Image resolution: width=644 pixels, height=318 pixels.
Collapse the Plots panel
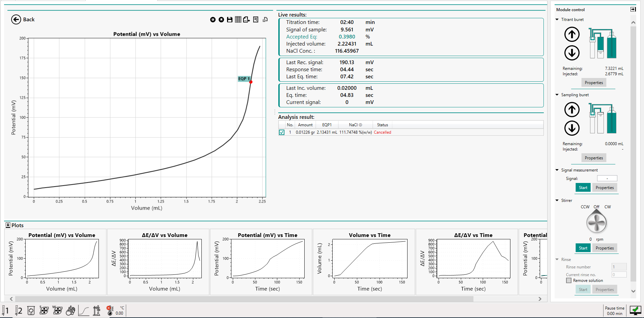coord(8,225)
